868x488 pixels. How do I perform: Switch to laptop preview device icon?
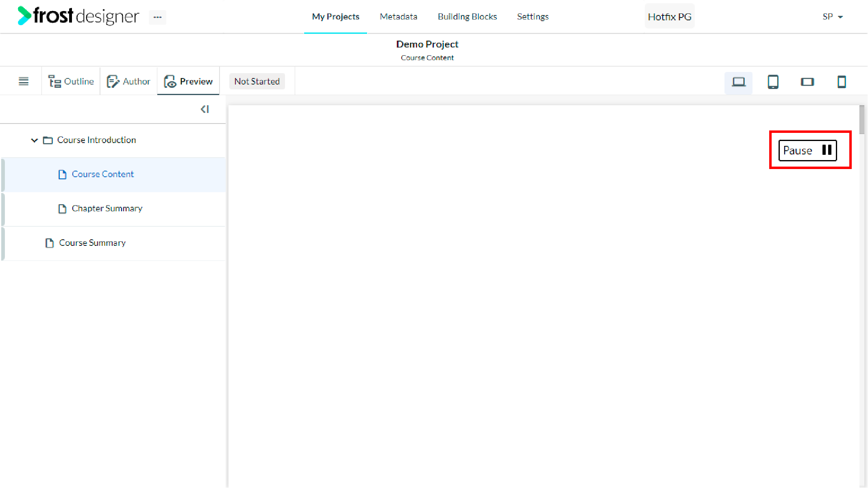738,82
